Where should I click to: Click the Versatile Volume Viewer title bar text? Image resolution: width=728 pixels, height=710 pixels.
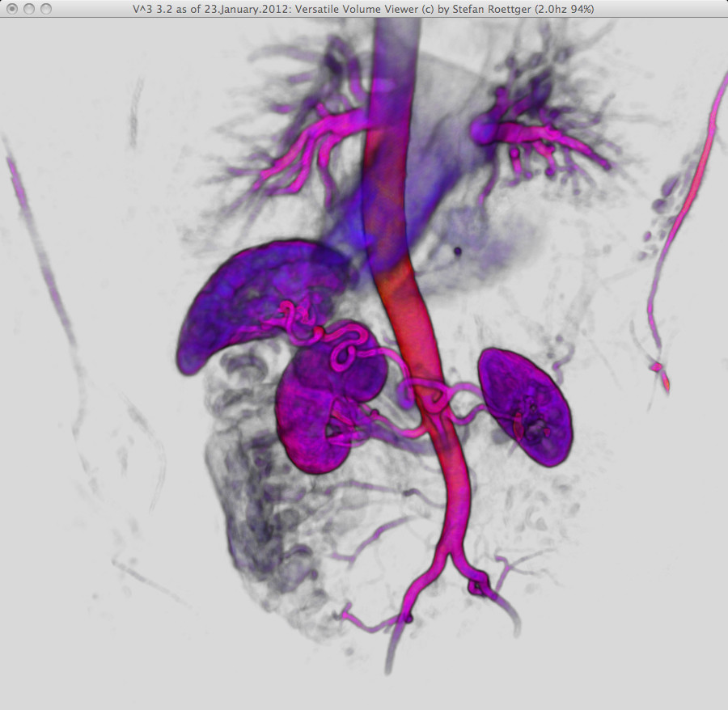[x=364, y=9]
